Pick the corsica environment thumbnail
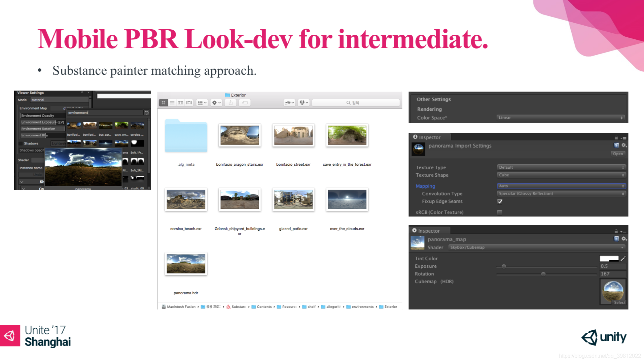The height and width of the screenshot is (362, 644). point(137,126)
